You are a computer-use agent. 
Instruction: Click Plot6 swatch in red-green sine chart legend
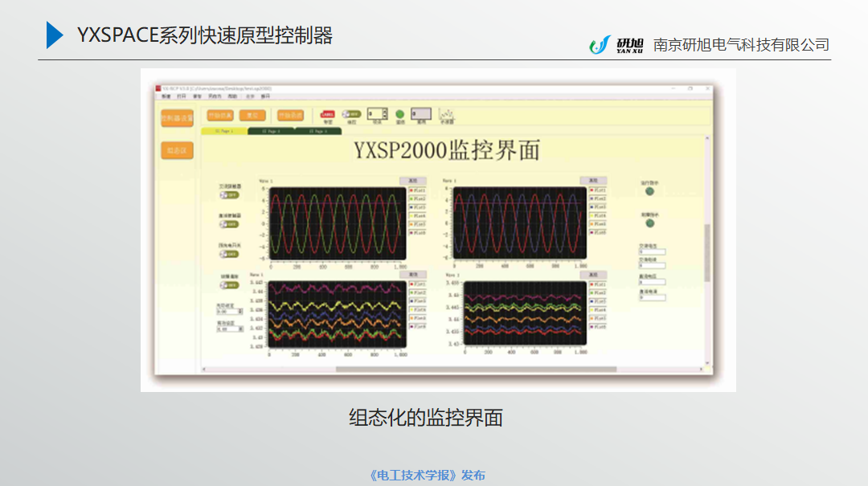pyautogui.click(x=411, y=233)
